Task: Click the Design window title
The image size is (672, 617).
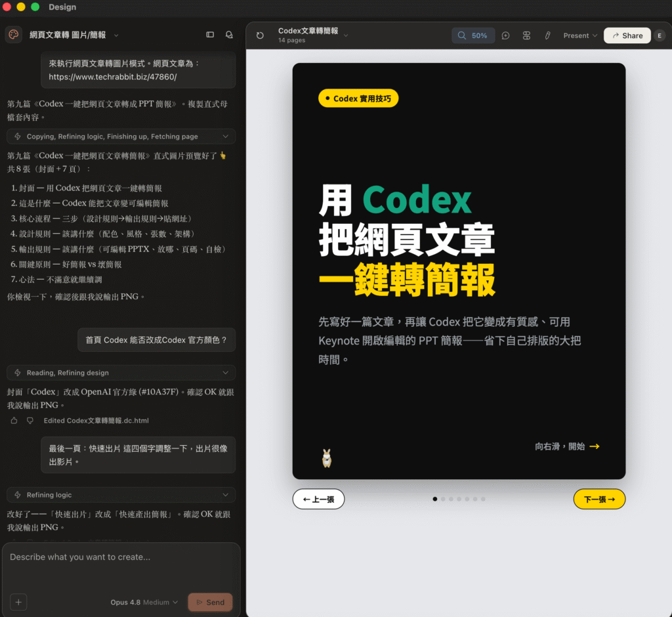Action: click(62, 7)
